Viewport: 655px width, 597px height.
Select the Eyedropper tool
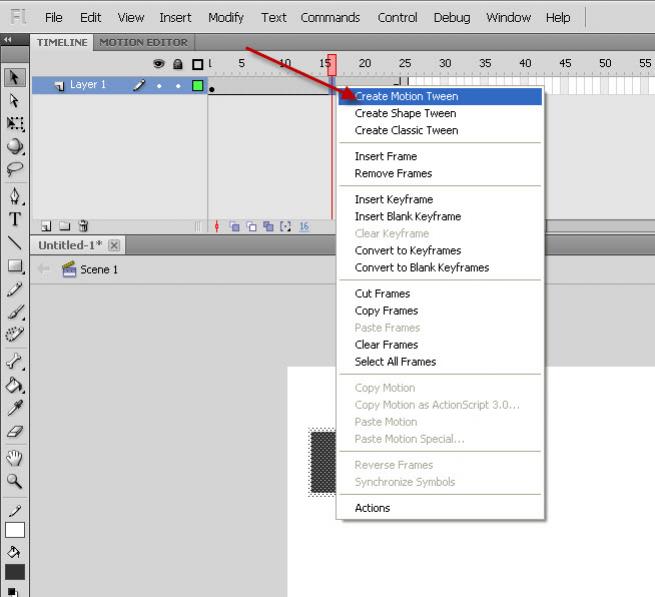point(15,408)
